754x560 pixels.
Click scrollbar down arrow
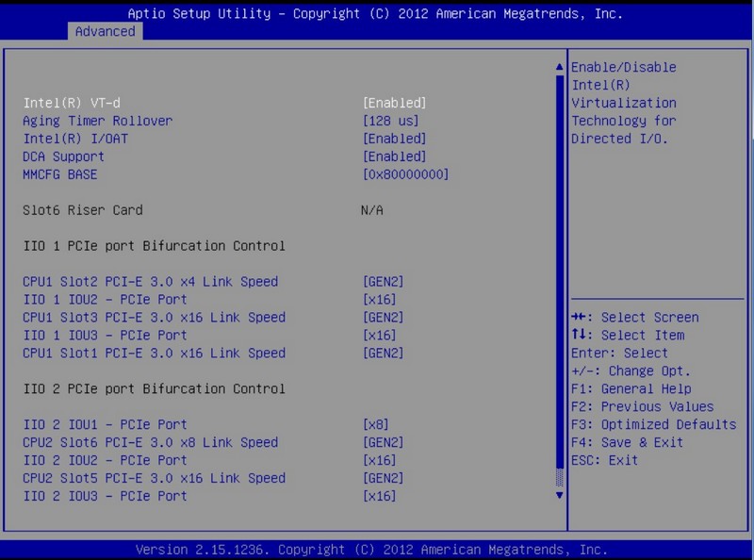(x=559, y=494)
